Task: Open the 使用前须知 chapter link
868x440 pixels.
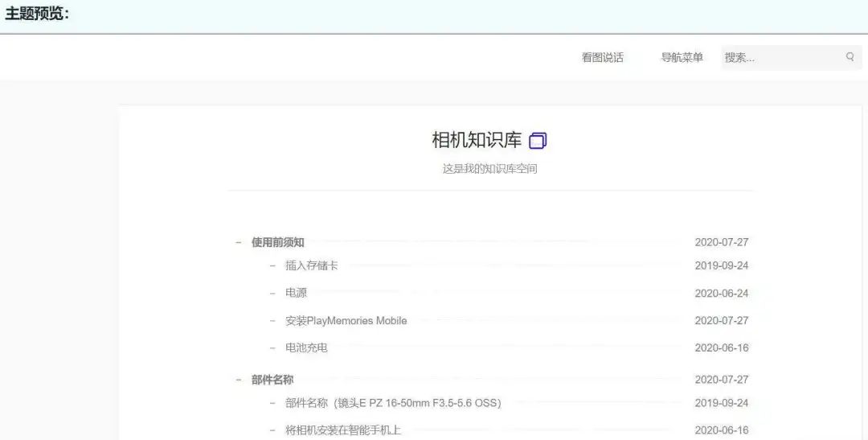Action: [278, 242]
